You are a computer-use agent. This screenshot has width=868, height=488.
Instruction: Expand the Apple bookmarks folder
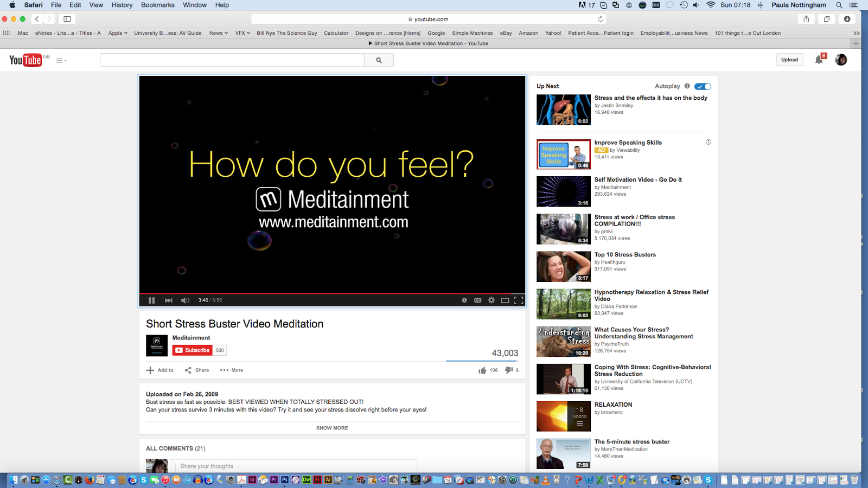(x=118, y=33)
